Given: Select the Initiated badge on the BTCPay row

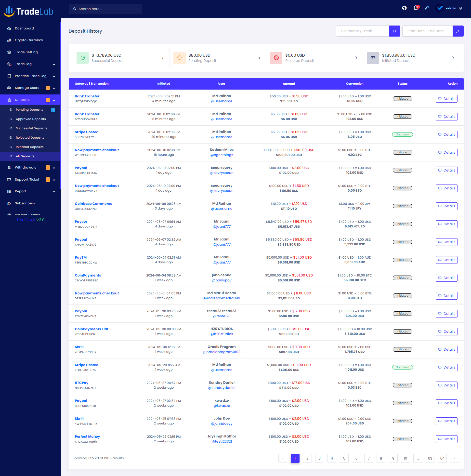Looking at the screenshot, I should (402, 385).
